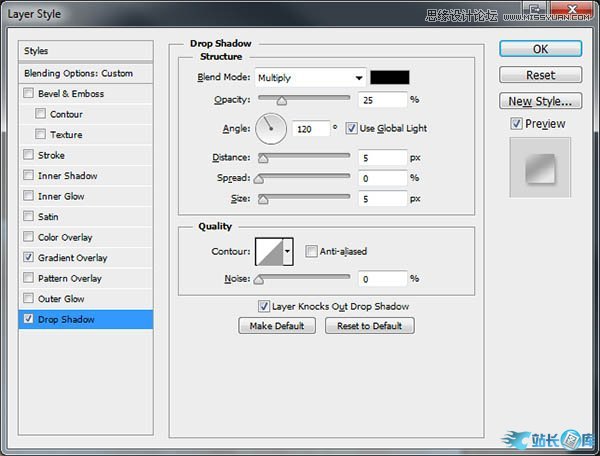Toggle Layer Knocks Out Drop Shadow
This screenshot has height=456, width=600.
[x=264, y=306]
